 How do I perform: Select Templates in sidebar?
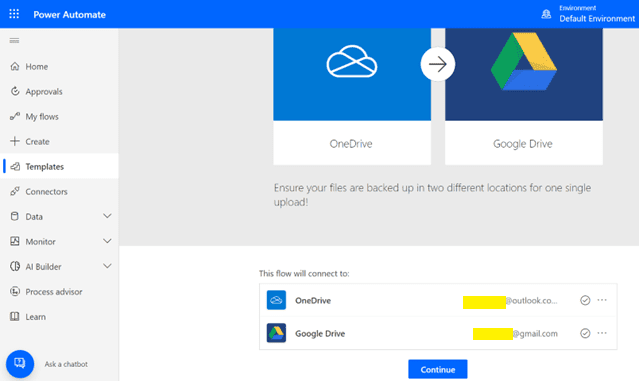[59, 166]
